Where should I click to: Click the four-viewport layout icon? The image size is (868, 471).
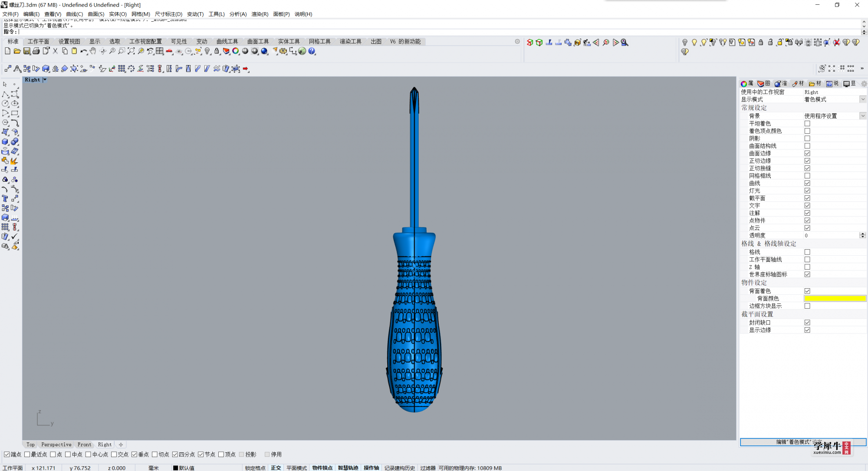tap(160, 51)
